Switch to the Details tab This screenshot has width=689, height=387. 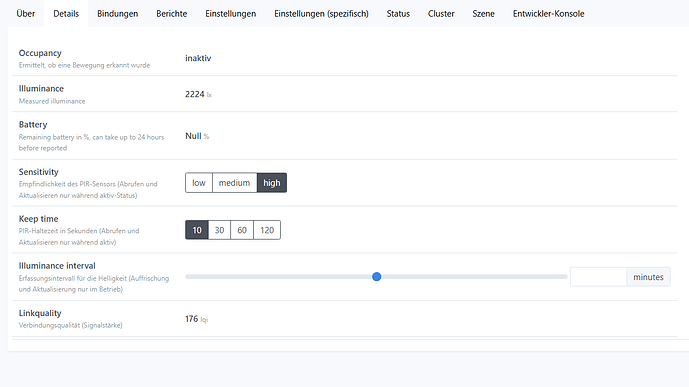click(x=66, y=14)
